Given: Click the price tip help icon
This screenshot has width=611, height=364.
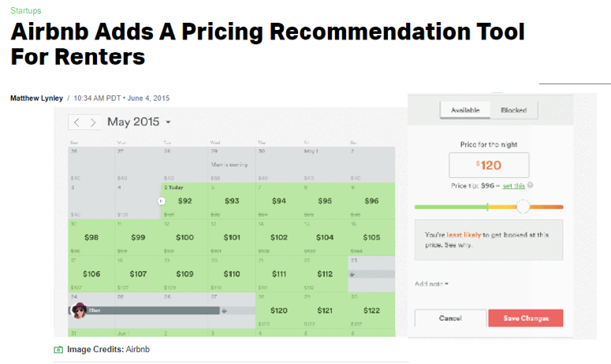Looking at the screenshot, I should point(530,185).
